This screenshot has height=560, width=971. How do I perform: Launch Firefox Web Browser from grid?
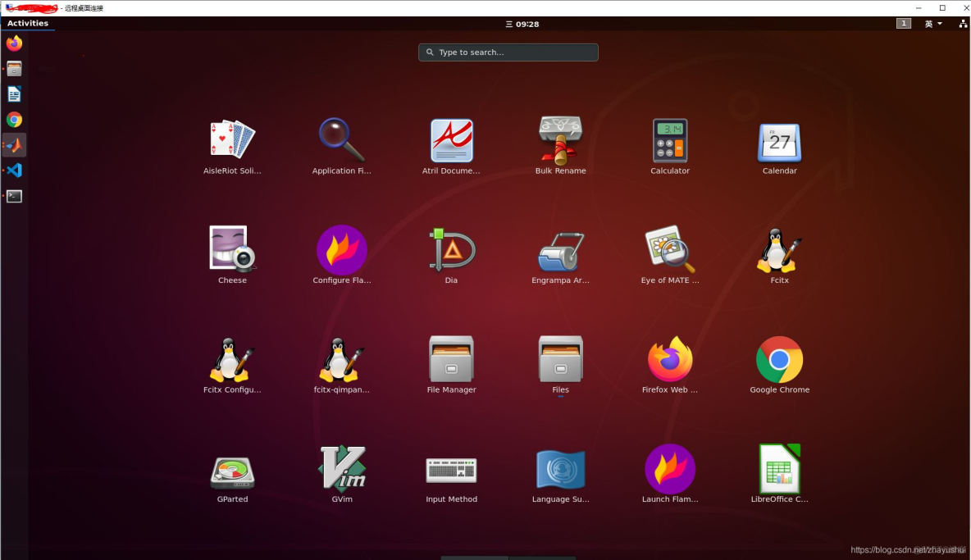pyautogui.click(x=669, y=365)
